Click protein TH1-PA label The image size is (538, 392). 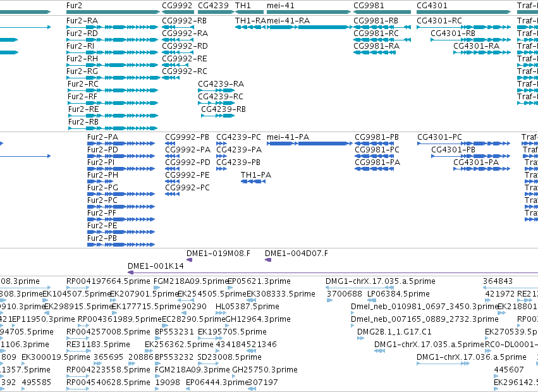[256, 175]
